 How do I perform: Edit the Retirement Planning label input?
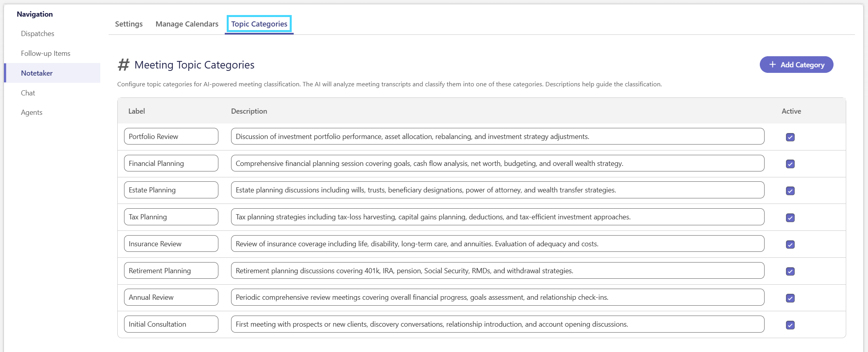click(171, 270)
